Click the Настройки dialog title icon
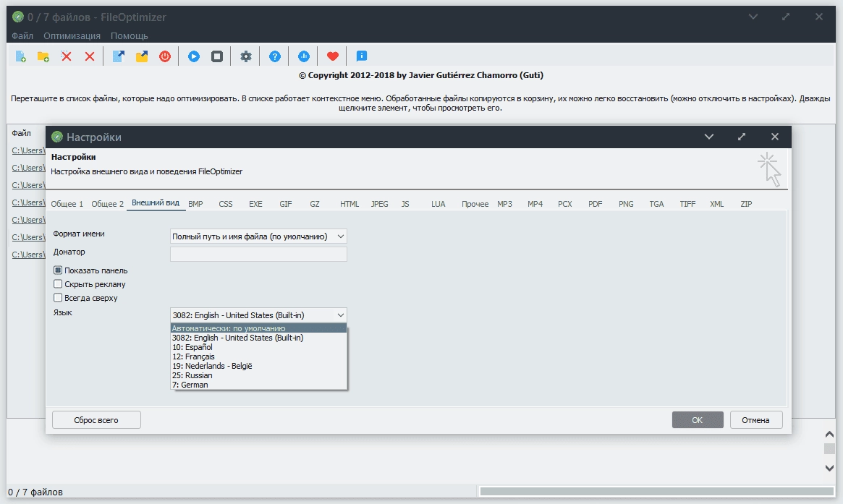 (x=57, y=137)
